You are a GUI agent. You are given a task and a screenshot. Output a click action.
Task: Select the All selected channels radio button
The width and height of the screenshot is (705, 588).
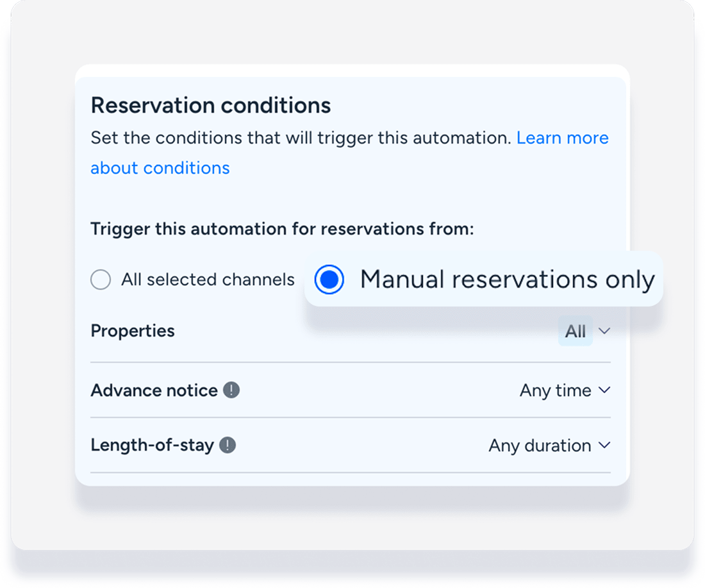[101, 280]
